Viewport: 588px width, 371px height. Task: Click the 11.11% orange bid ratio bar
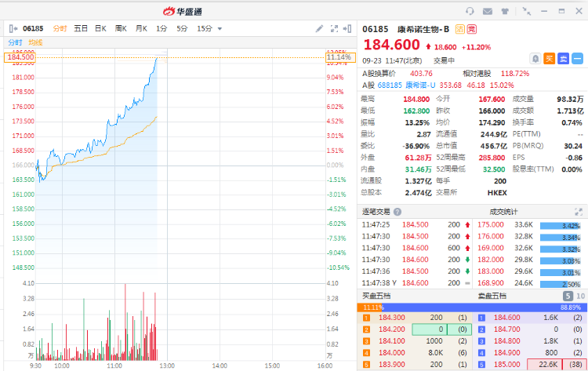370,307
